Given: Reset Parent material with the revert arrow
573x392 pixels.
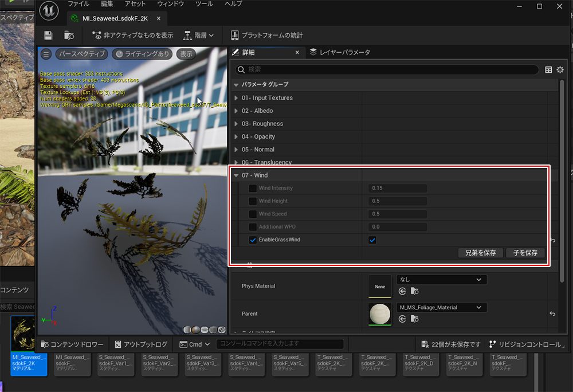Looking at the screenshot, I should [552, 314].
